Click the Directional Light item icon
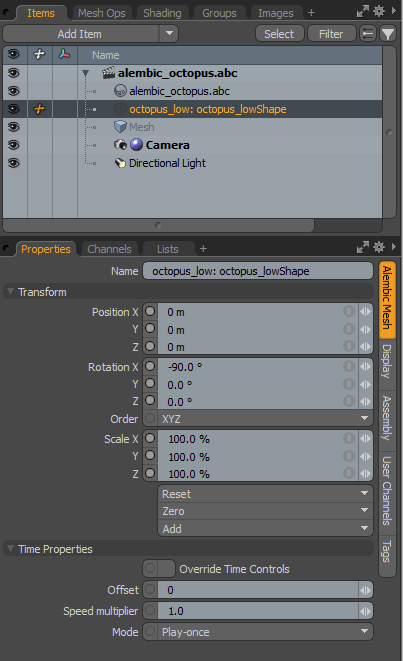Image resolution: width=403 pixels, height=661 pixels. (120, 163)
